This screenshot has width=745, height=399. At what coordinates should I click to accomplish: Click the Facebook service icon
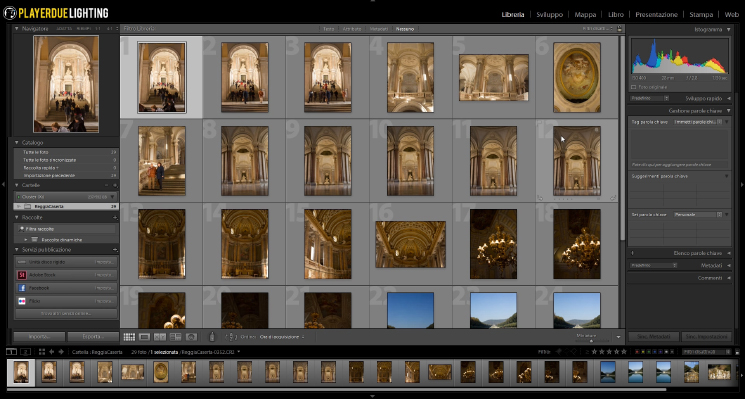22,288
